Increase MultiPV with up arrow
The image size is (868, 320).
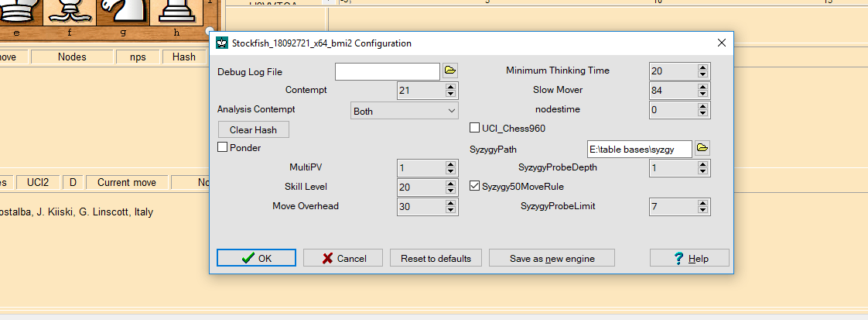click(x=450, y=163)
